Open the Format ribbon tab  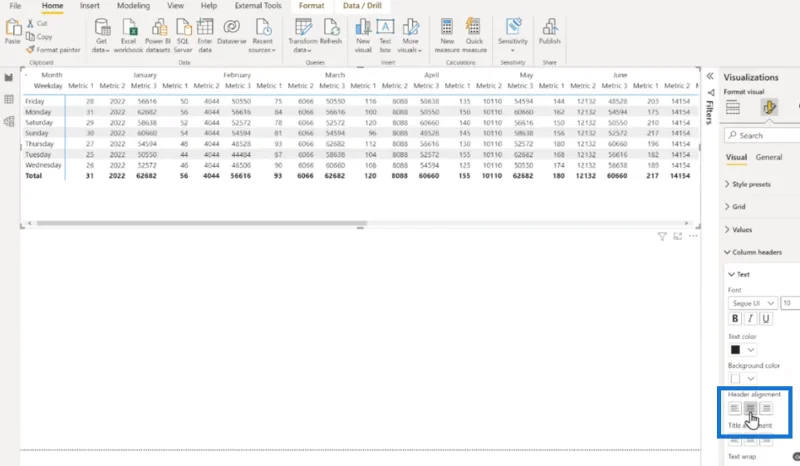[311, 6]
